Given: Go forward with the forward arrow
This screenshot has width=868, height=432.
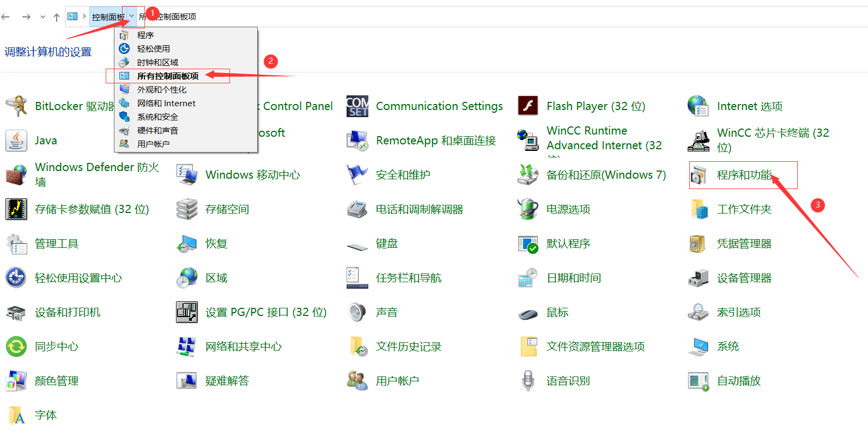Looking at the screenshot, I should point(26,17).
